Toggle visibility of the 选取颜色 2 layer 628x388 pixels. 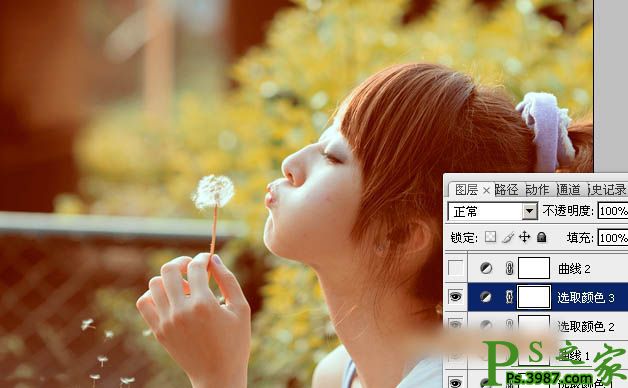[455, 324]
